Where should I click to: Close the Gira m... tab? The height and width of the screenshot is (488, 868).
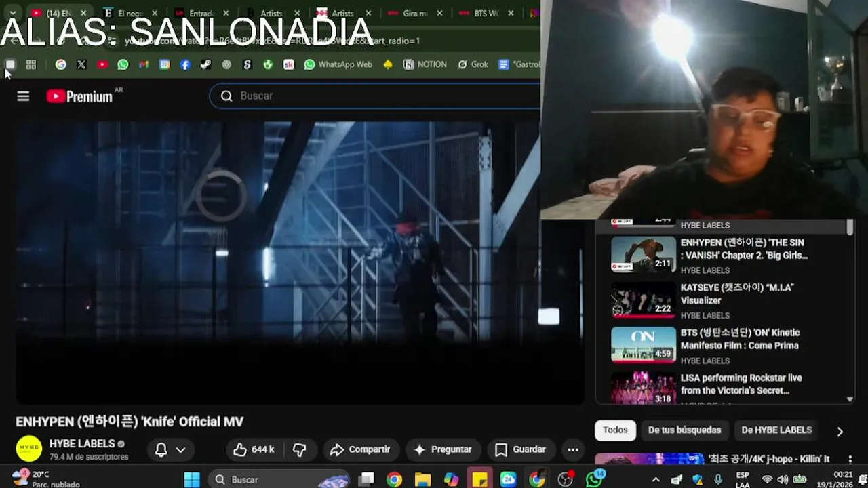click(x=439, y=13)
